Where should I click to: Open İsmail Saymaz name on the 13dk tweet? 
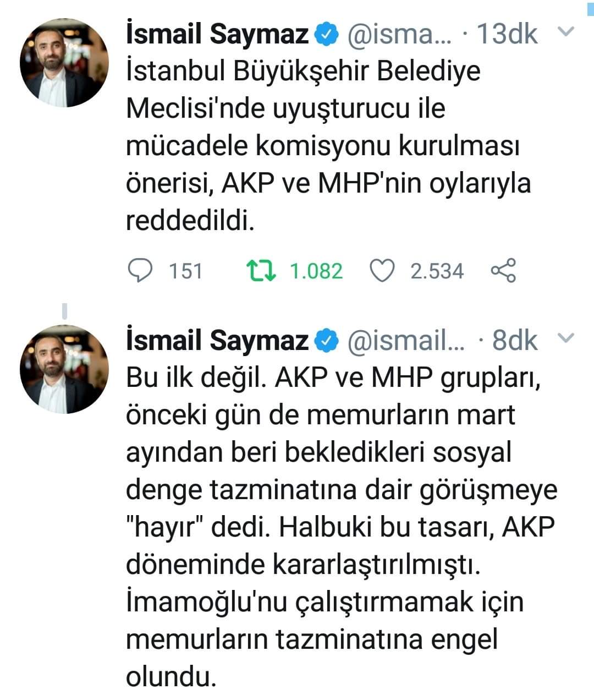[x=217, y=35]
